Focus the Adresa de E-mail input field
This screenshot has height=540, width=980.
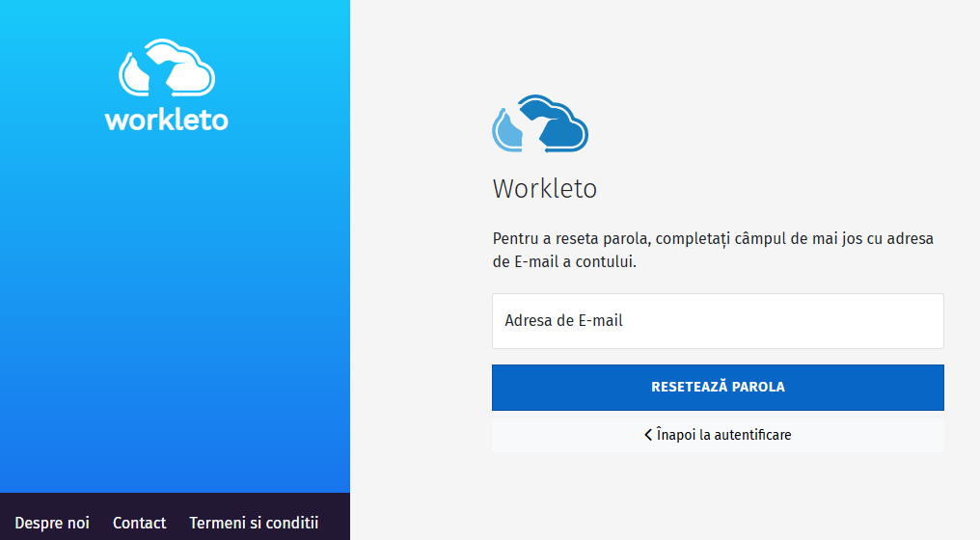point(718,321)
